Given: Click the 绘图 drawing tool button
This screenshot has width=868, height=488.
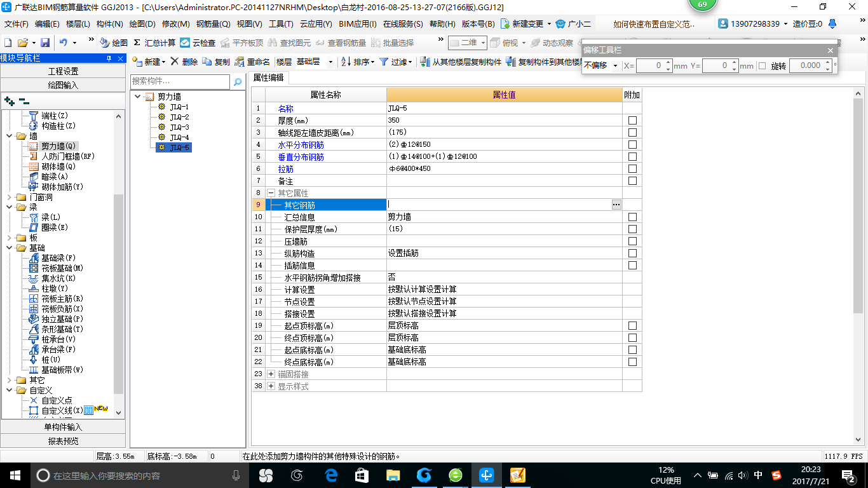Looking at the screenshot, I should tap(114, 43).
